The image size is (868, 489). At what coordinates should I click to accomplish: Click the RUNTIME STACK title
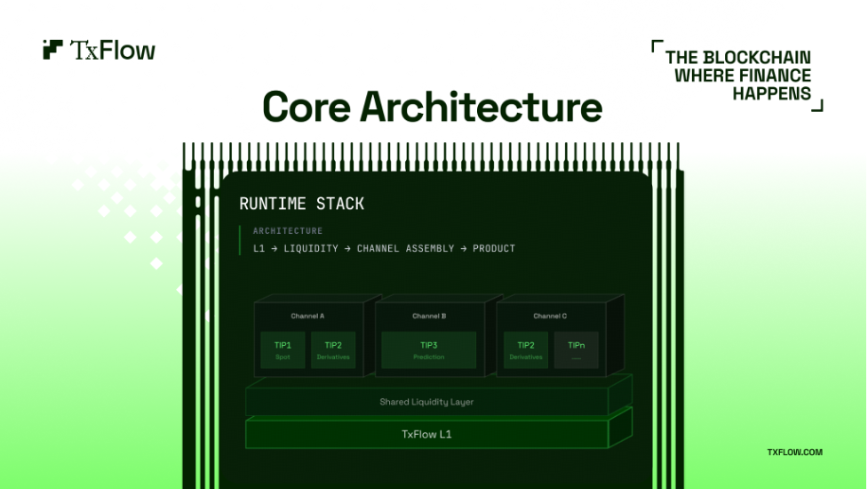(302, 204)
